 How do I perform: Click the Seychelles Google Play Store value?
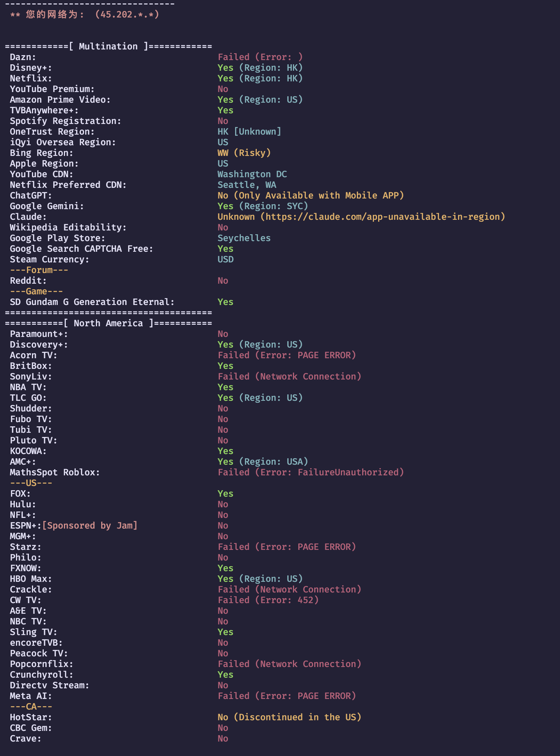[244, 238]
